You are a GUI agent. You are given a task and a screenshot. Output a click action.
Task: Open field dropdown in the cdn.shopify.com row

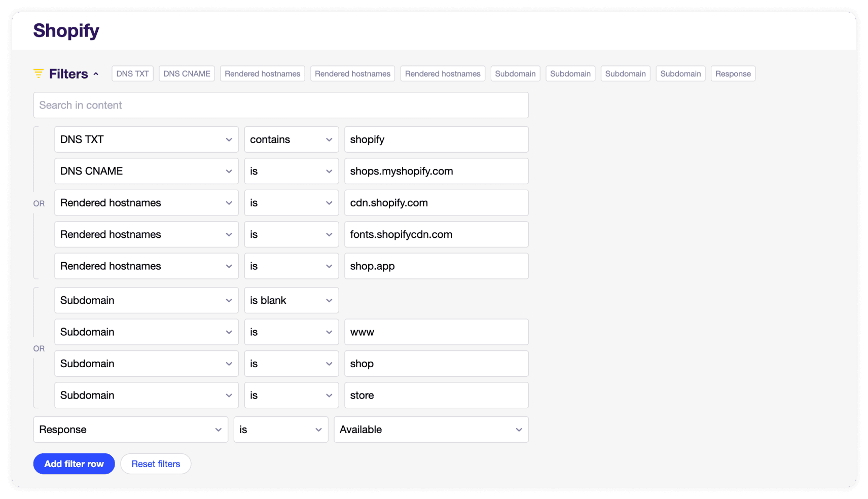[x=147, y=203]
